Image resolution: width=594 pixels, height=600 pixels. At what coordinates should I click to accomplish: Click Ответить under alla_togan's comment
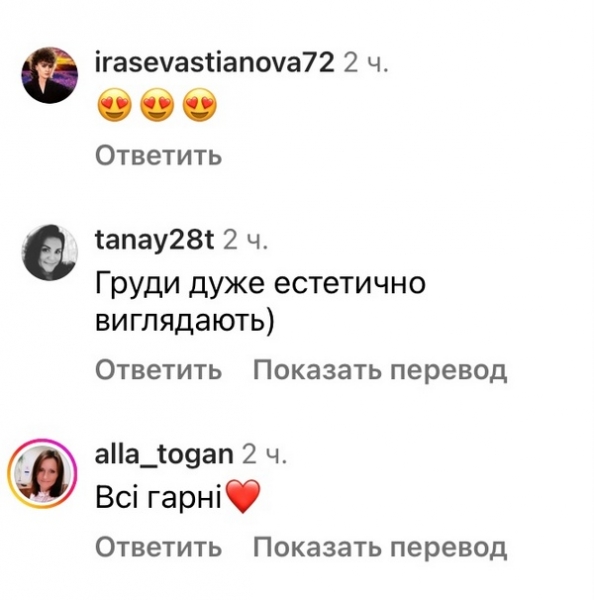pyautogui.click(x=158, y=547)
